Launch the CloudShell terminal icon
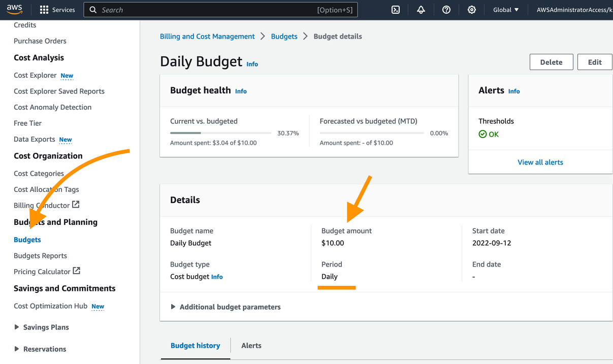 [x=396, y=10]
